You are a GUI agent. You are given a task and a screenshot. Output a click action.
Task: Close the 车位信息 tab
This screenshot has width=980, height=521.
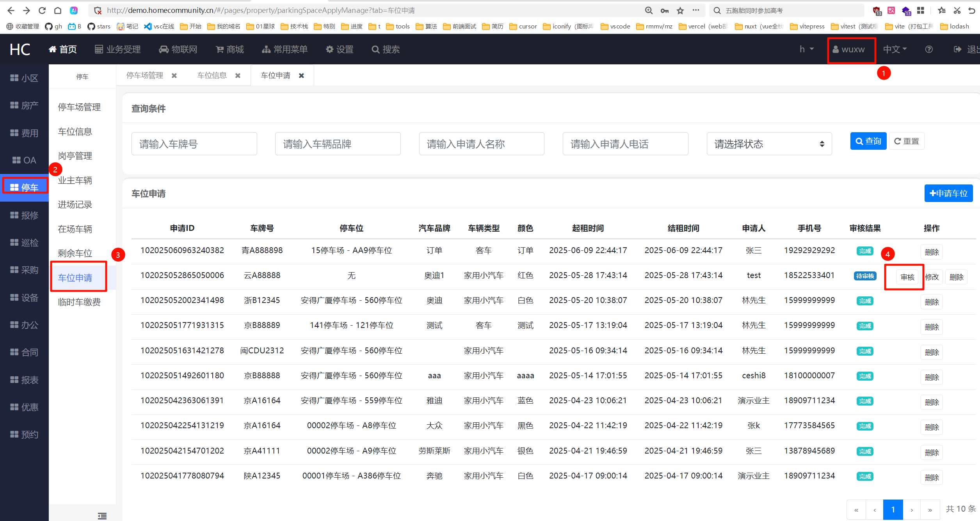tap(238, 76)
